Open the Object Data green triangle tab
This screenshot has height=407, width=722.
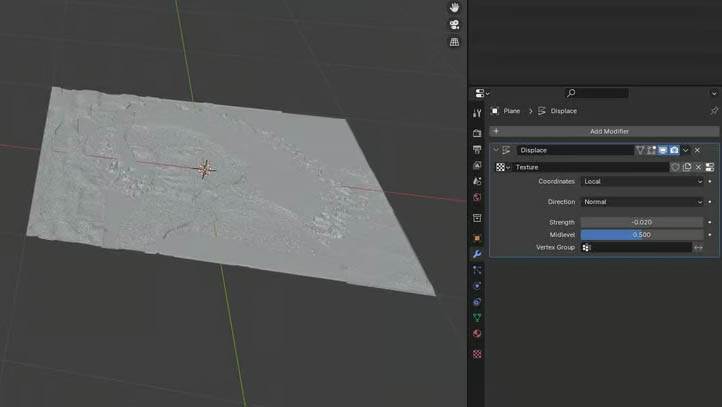(477, 318)
